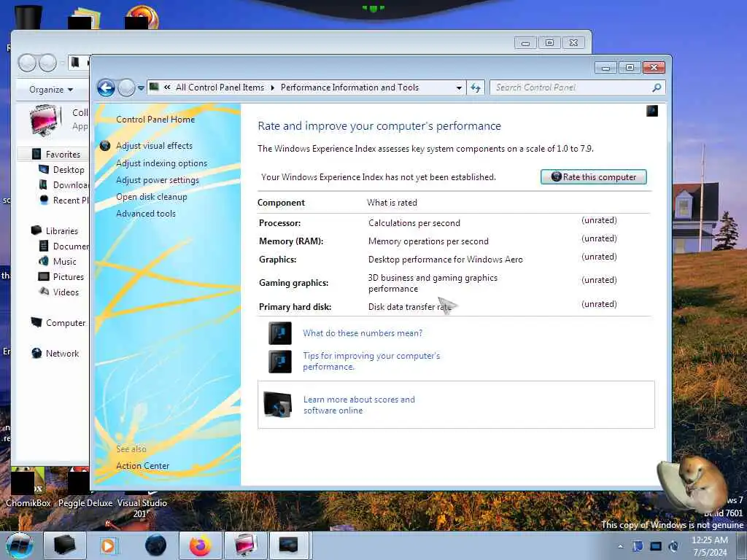This screenshot has width=747, height=560.
Task: Click the Component column header
Action: pos(281,203)
